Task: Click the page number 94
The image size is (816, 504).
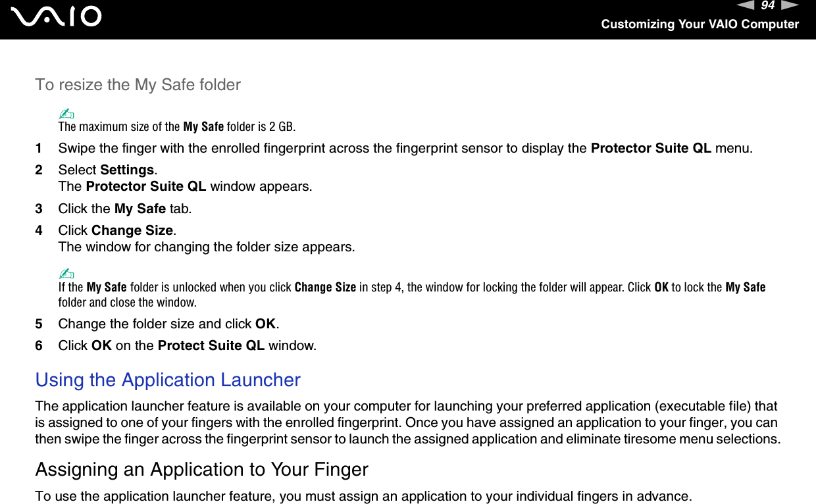Action: pos(767,6)
